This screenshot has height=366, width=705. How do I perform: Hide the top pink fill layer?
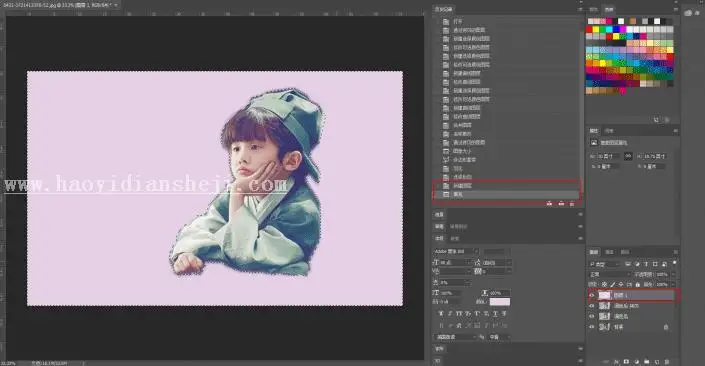tap(592, 295)
